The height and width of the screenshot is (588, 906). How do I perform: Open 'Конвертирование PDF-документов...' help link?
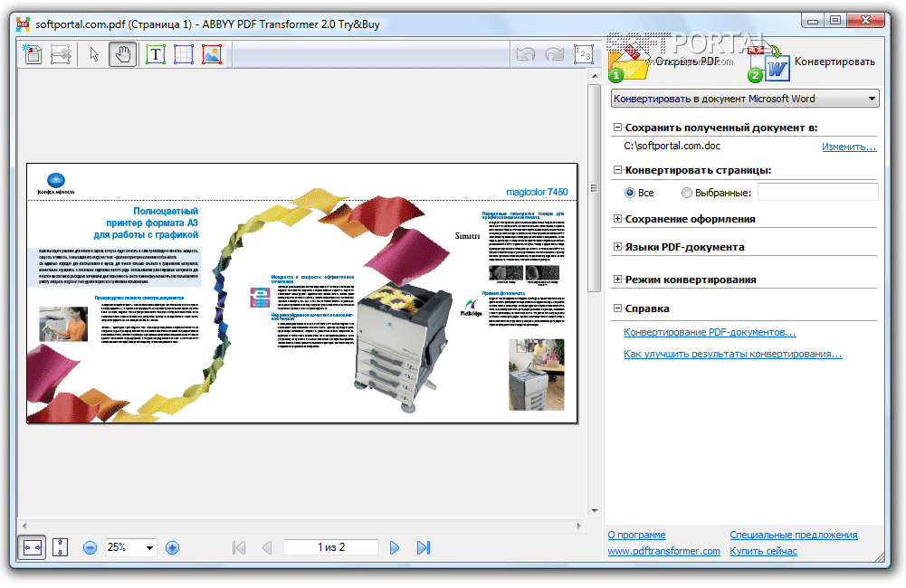[x=710, y=332]
